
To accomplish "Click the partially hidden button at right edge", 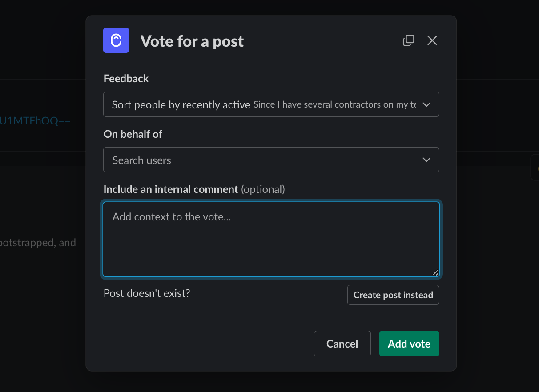I will tap(535, 168).
